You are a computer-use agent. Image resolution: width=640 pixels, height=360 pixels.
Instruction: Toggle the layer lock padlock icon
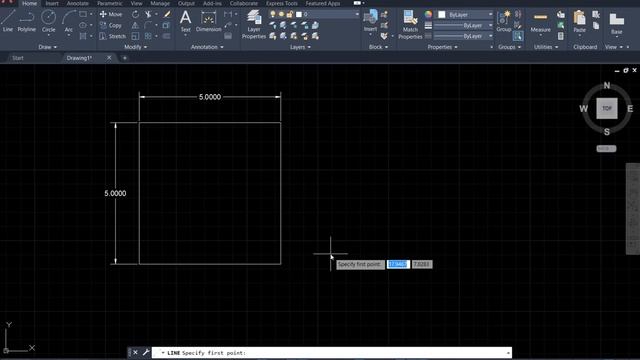(x=290, y=14)
